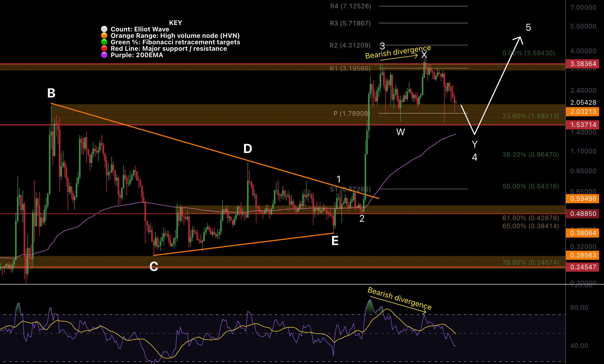The width and height of the screenshot is (604, 364).
Task: Click the P (1.78908) pivot label
Action: click(x=351, y=114)
